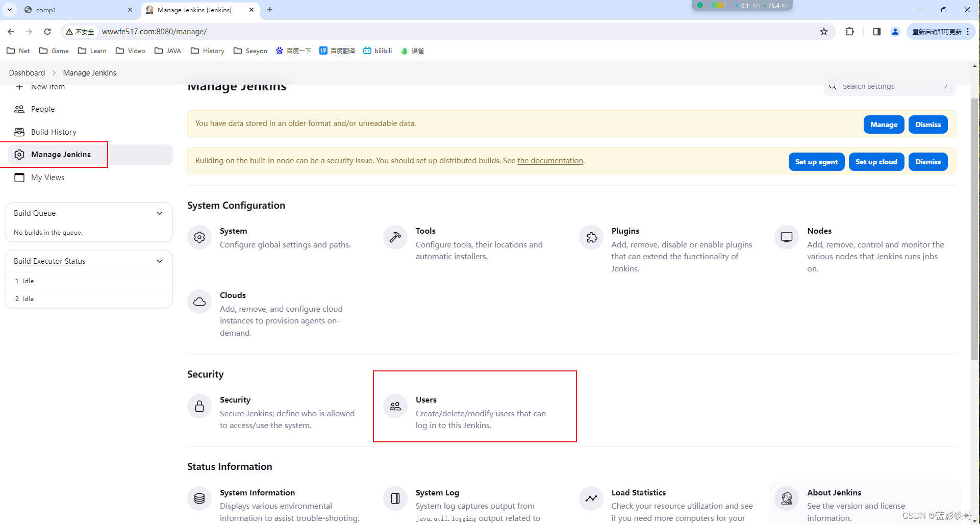This screenshot has width=980, height=525.
Task: Click the restart to update Chrome button
Action: [941, 32]
